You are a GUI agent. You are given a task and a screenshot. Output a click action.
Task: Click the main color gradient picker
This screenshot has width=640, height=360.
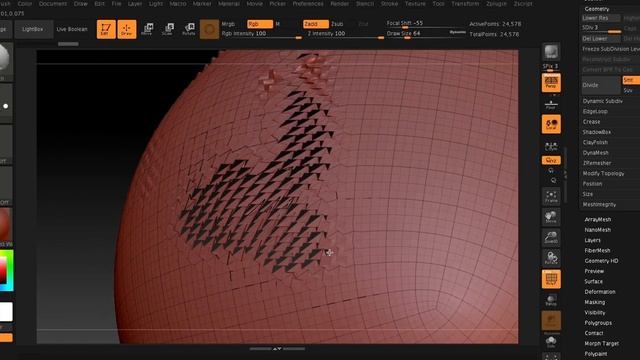pos(7,270)
